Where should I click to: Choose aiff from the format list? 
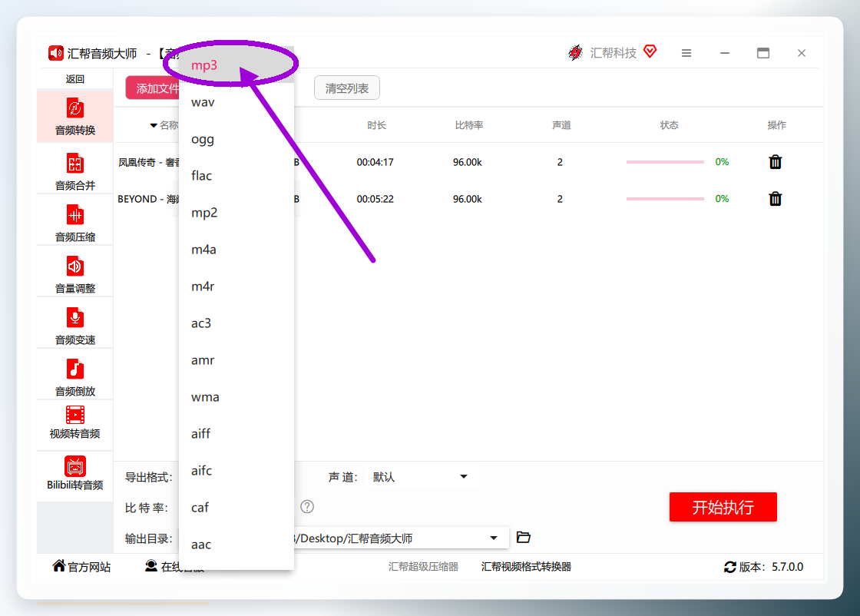[237, 433]
